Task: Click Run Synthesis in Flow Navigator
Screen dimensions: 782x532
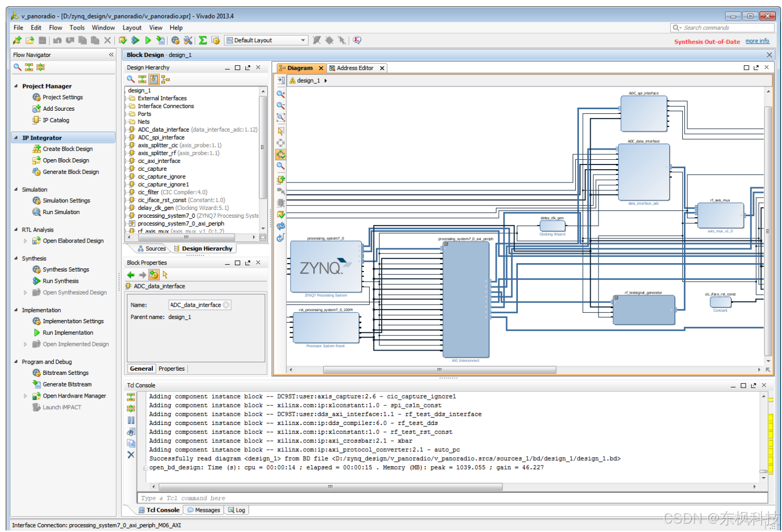Action: pos(60,281)
